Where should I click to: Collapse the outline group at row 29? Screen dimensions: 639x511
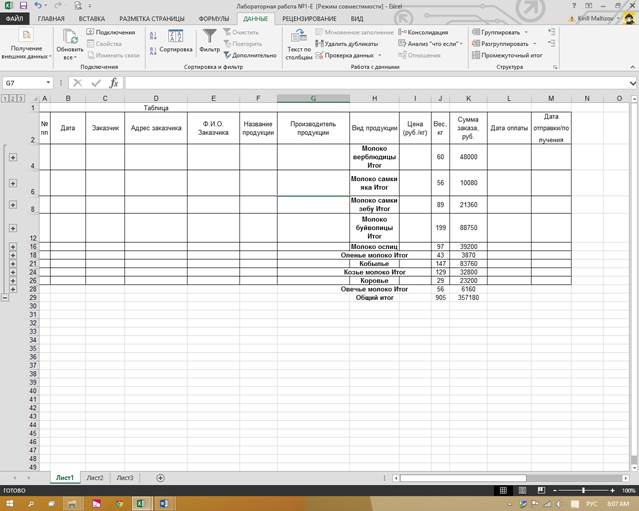tap(5, 298)
